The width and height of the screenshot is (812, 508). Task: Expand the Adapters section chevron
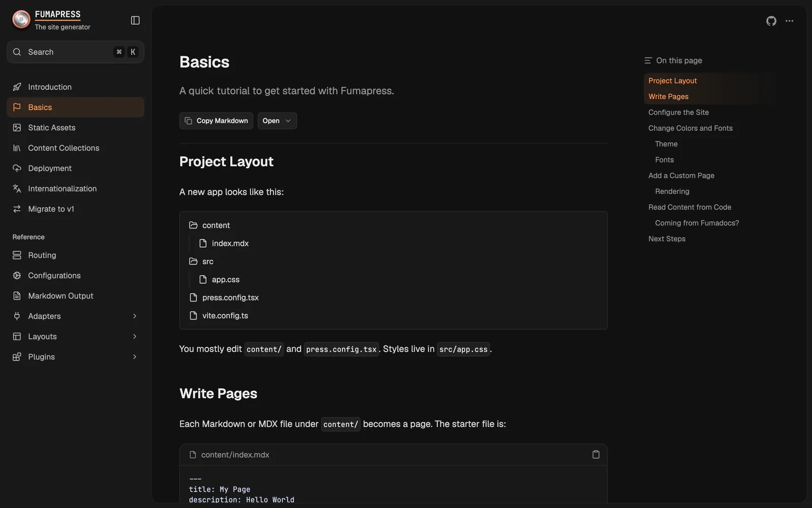pyautogui.click(x=134, y=316)
